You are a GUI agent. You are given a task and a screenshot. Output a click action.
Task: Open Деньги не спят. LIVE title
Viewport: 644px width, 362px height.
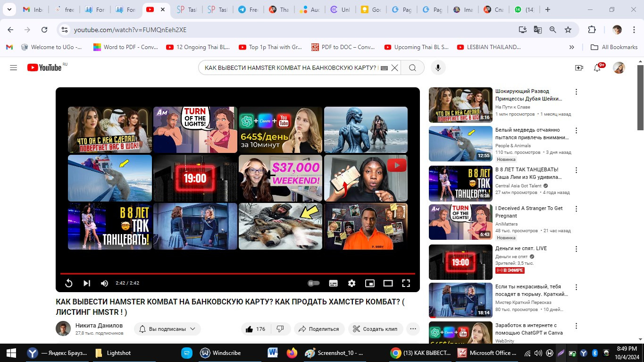tap(521, 248)
